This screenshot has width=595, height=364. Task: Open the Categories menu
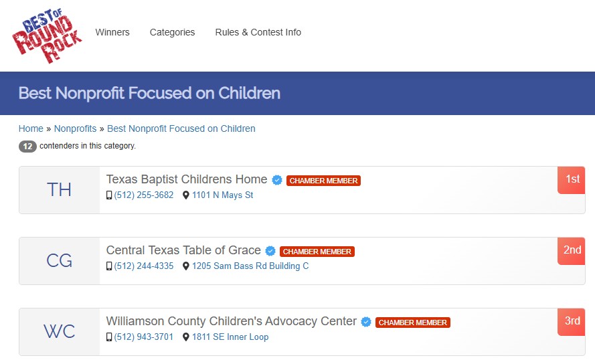[172, 32]
